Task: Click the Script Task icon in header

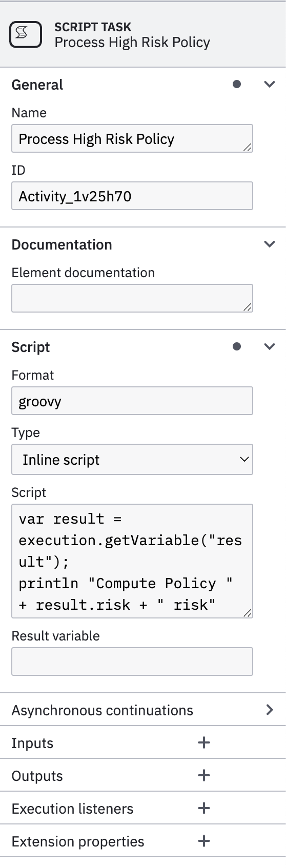Action: click(26, 34)
